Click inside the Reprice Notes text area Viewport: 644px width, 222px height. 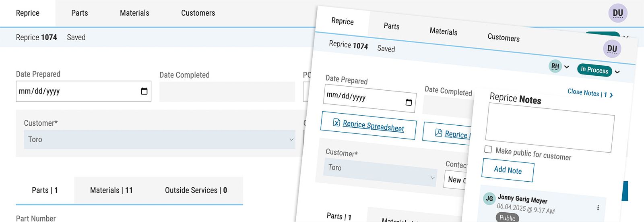pyautogui.click(x=549, y=127)
